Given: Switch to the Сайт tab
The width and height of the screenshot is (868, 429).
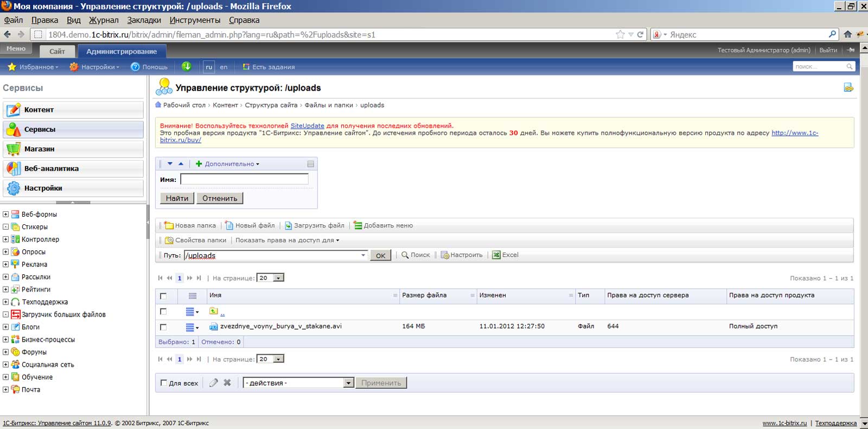Looking at the screenshot, I should tap(57, 52).
